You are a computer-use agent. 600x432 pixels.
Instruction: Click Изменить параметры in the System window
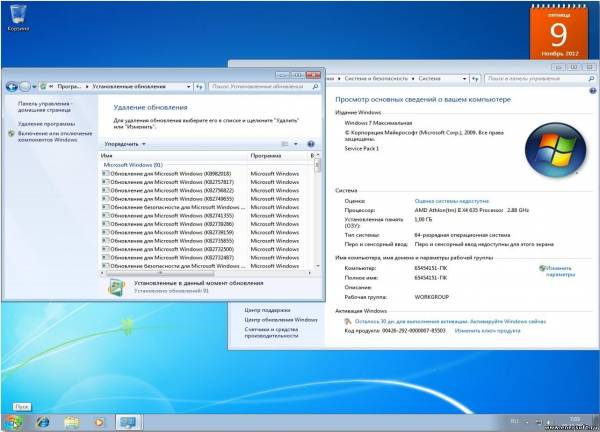(x=560, y=271)
